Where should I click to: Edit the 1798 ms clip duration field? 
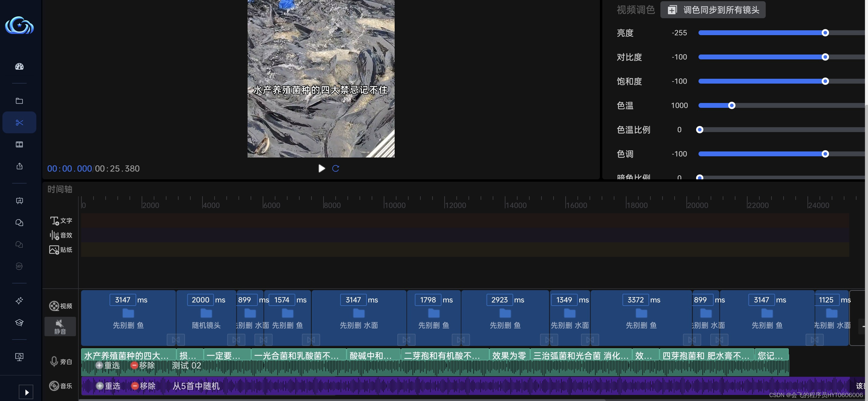click(428, 300)
